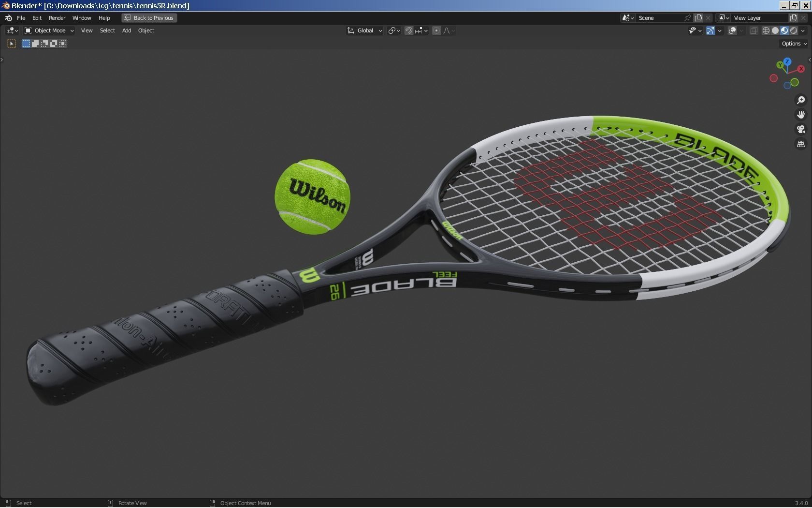The width and height of the screenshot is (812, 508).
Task: Open the Window menu
Action: click(82, 18)
